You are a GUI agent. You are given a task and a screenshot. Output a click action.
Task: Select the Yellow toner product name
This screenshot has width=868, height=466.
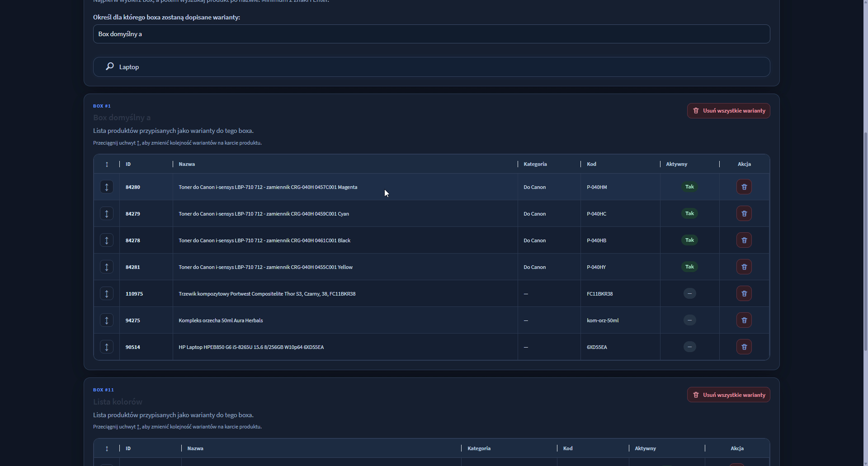(266, 267)
